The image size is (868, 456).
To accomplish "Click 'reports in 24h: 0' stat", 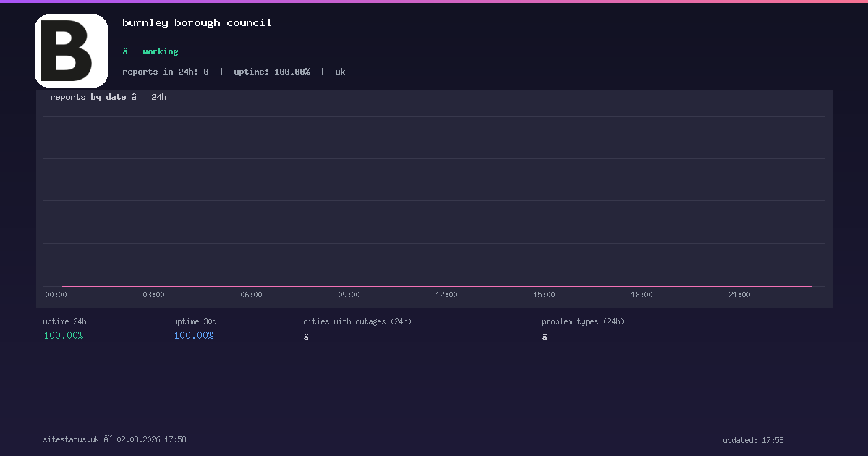I will coord(166,72).
